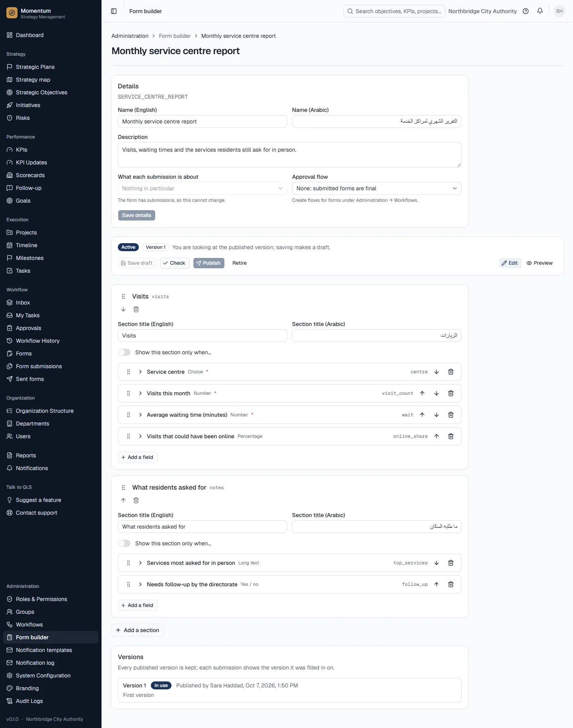The image size is (573, 728).
Task: Navigate to Audit Logs in sidebar
Action: [51, 701]
